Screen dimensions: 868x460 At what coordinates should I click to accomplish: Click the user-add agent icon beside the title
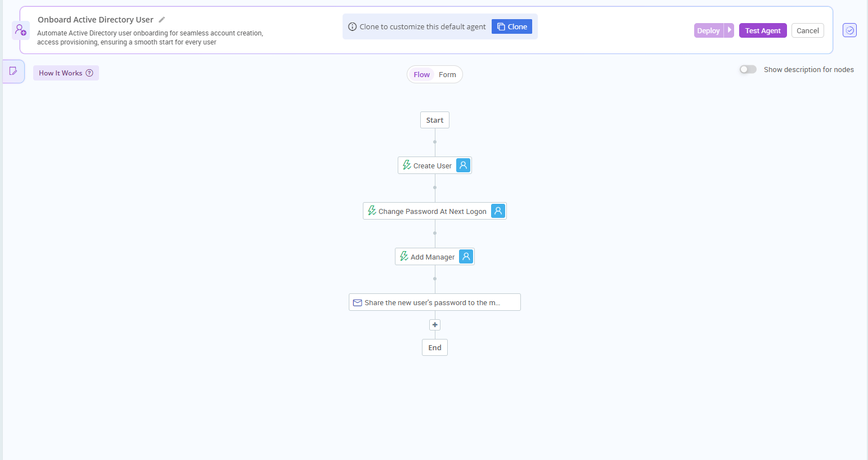20,30
